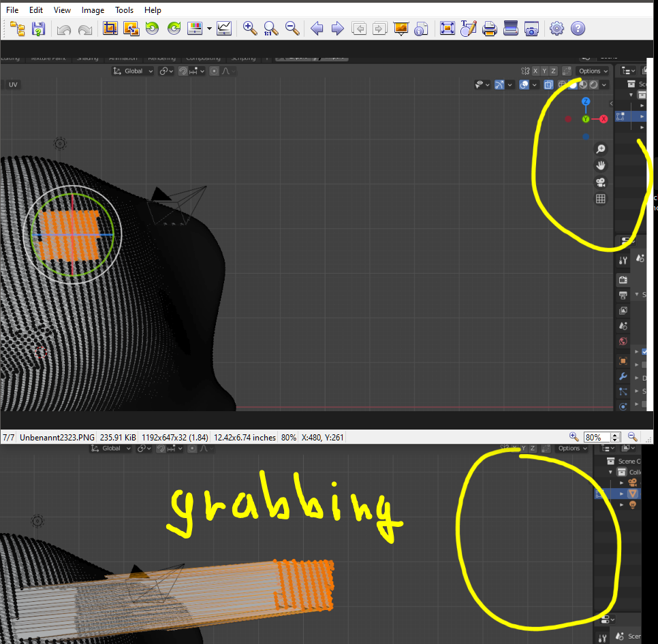Click the camera view button in Blender viewport
Screen dimensions: 658x644
(x=601, y=182)
